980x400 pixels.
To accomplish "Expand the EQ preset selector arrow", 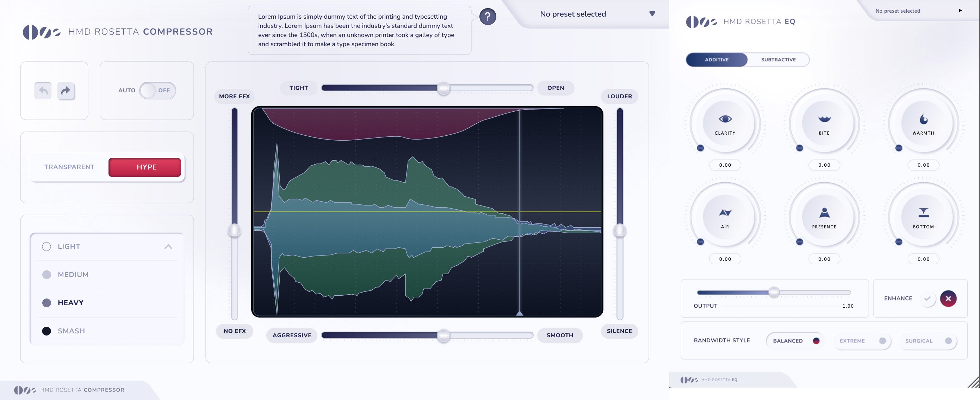I will point(960,11).
